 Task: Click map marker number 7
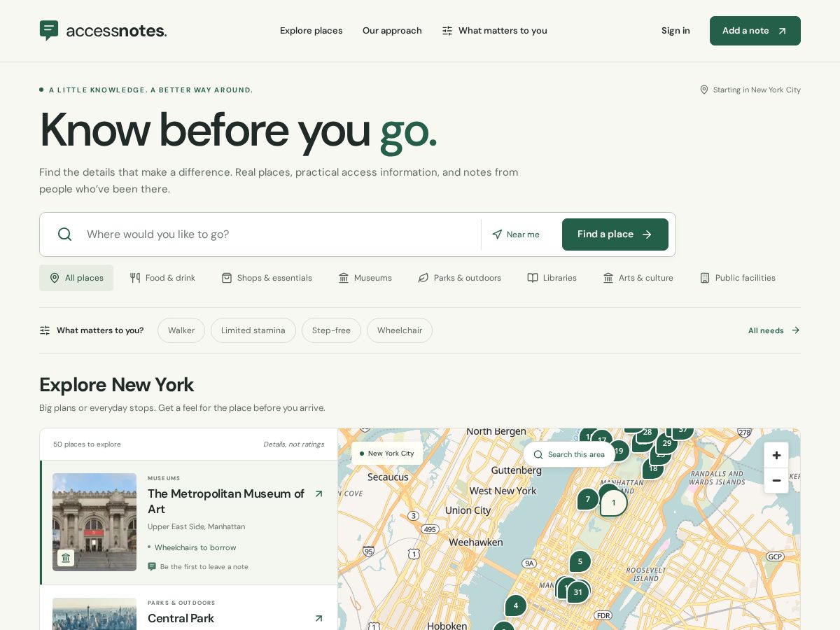(587, 499)
